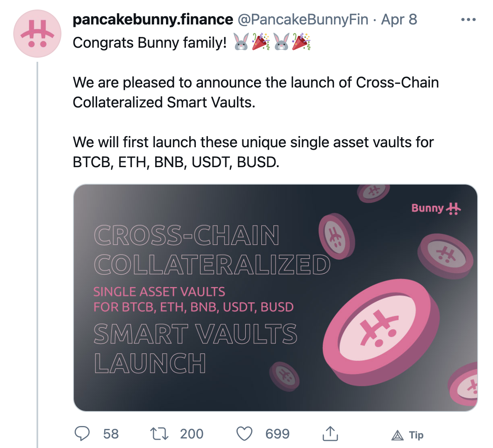This screenshot has width=493, height=448.
Task: Open the three-dot more options menu
Action: pos(468,19)
